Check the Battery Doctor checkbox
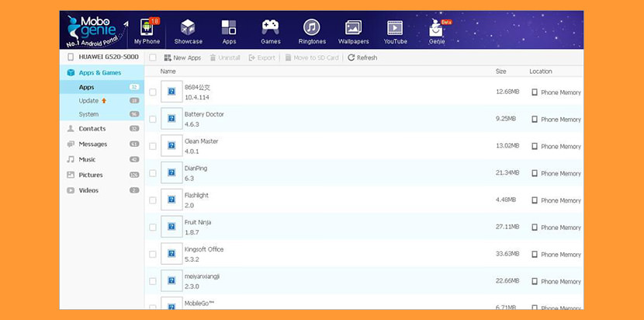 click(153, 120)
